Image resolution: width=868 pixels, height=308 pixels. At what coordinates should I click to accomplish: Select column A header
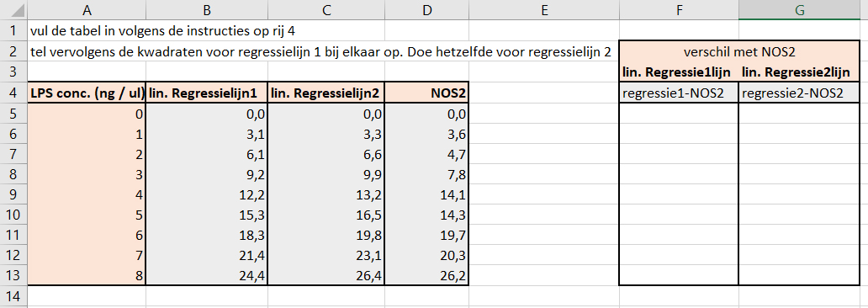[87, 9]
